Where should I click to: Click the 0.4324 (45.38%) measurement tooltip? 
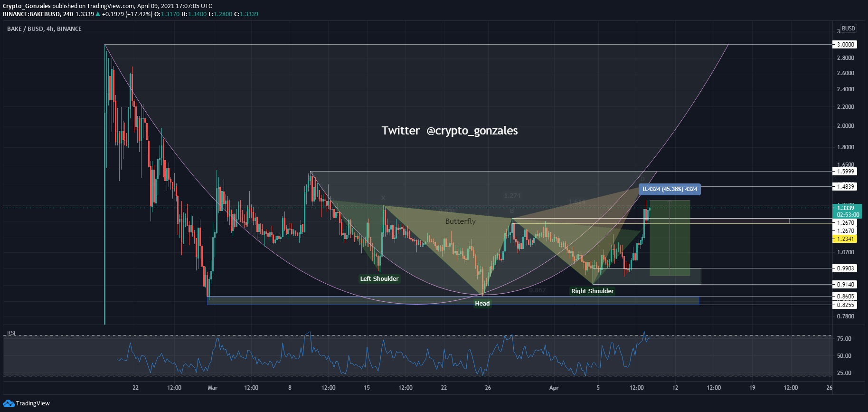coord(670,189)
